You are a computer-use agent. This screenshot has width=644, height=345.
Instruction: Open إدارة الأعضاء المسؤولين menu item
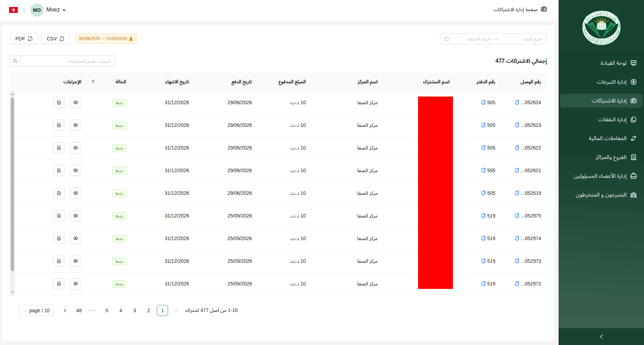pyautogui.click(x=601, y=176)
